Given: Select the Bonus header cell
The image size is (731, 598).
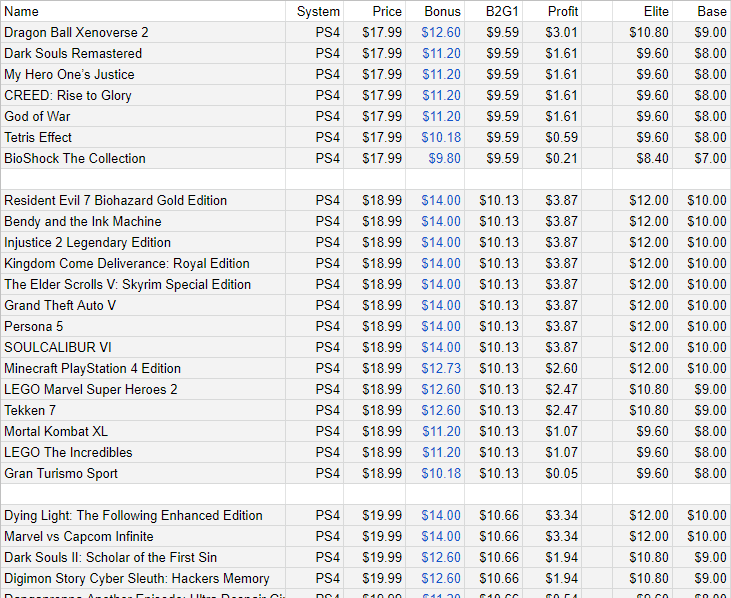Looking at the screenshot, I should click(435, 11).
